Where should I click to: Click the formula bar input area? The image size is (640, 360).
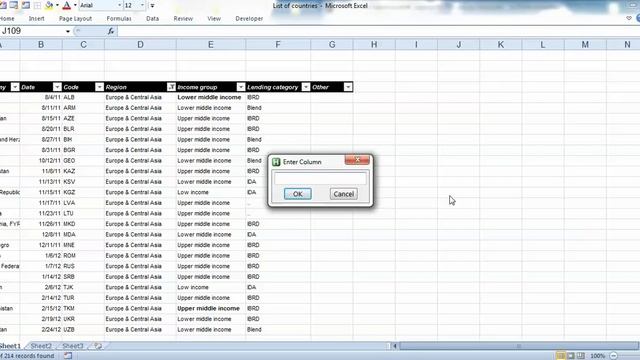click(378, 31)
